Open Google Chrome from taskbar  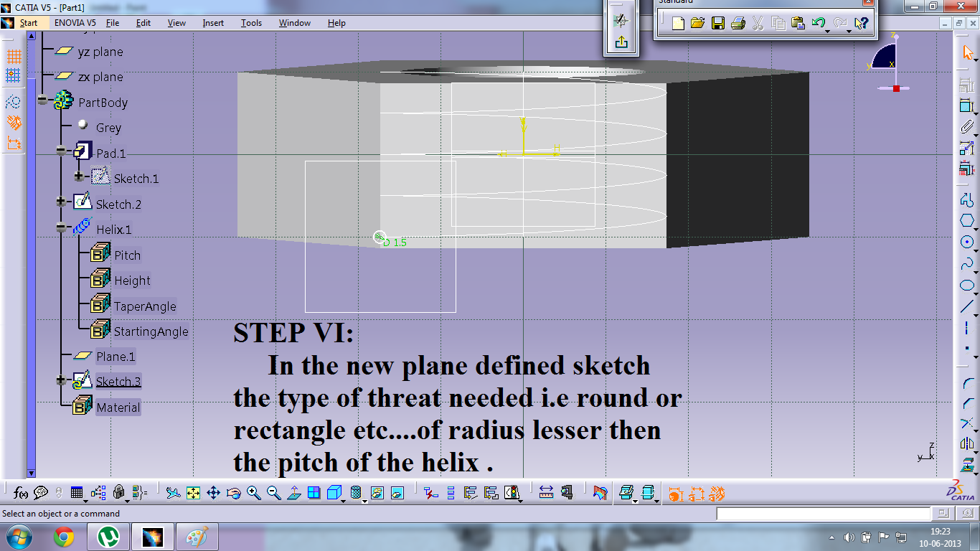64,536
